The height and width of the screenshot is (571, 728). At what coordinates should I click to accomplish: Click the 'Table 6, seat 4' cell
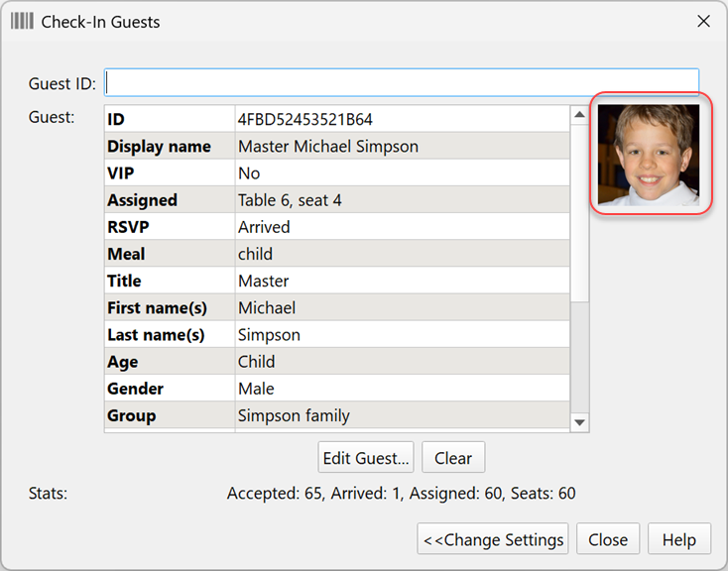[403, 200]
